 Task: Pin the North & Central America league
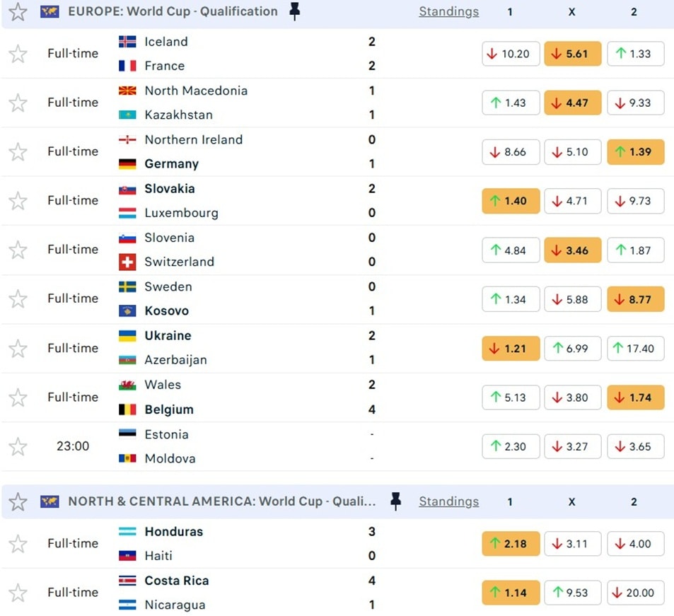[x=396, y=501]
